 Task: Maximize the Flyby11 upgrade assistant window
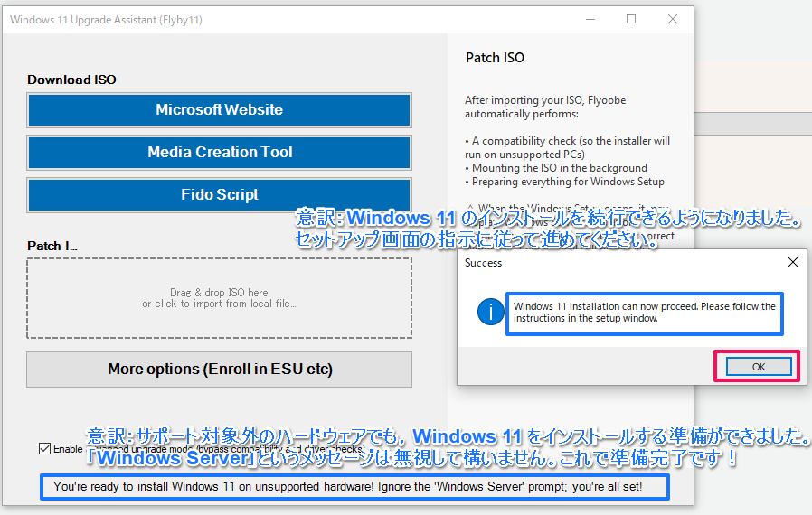coord(631,20)
